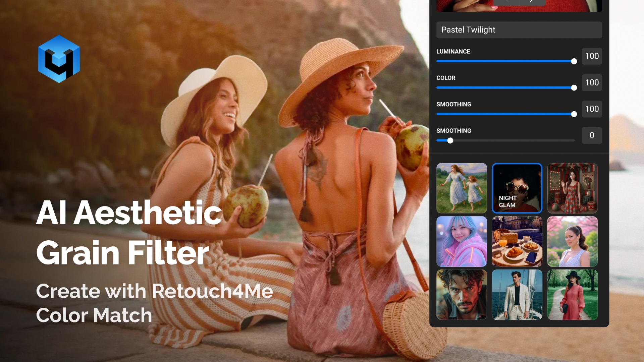Select the NIGHT GLAM preset thumbnail
Image resolution: width=644 pixels, height=362 pixels.
(x=517, y=188)
